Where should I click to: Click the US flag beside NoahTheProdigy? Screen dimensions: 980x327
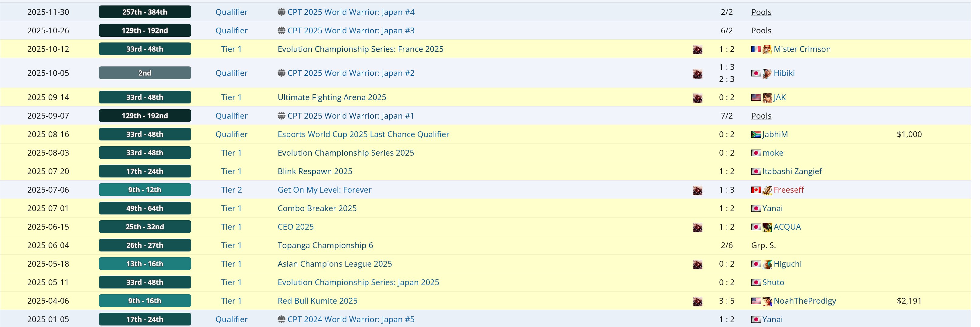756,301
